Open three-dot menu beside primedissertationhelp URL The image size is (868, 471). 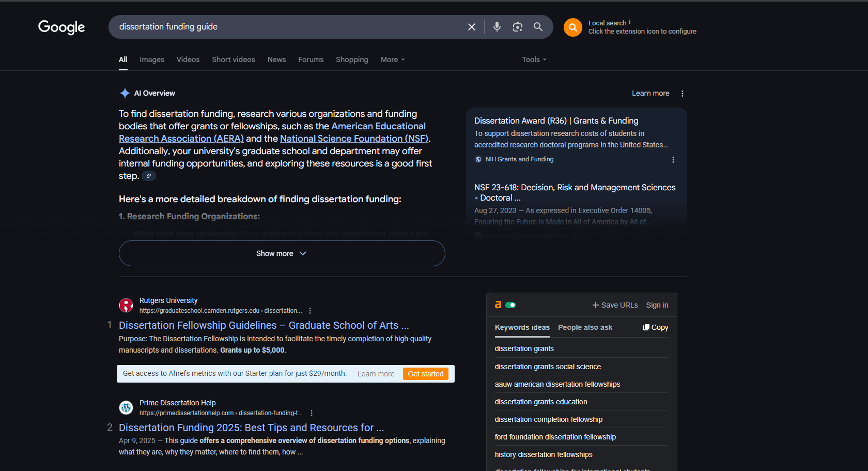pos(312,413)
